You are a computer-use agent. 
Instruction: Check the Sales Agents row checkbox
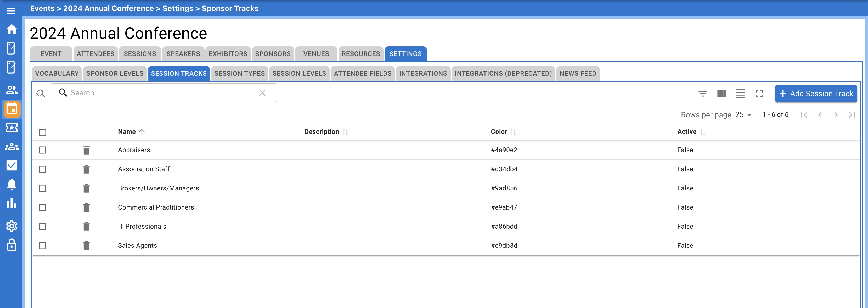tap(42, 246)
